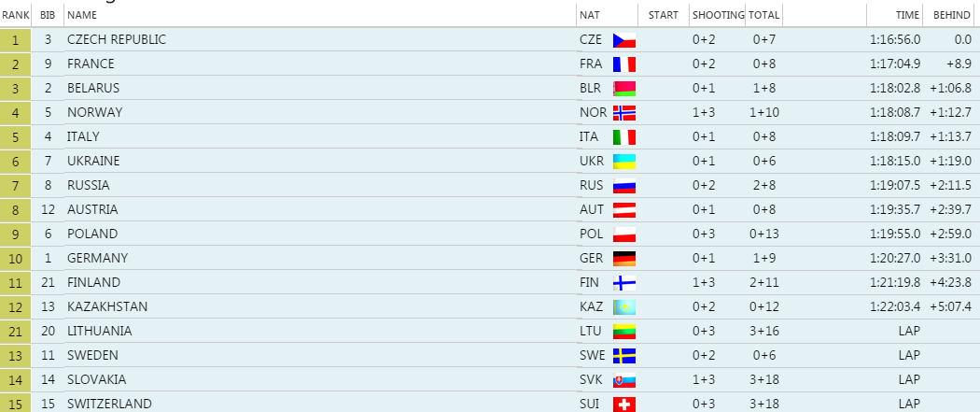Screen dimensions: 980x412
Task: Click the Finland flag icon
Action: point(623,283)
